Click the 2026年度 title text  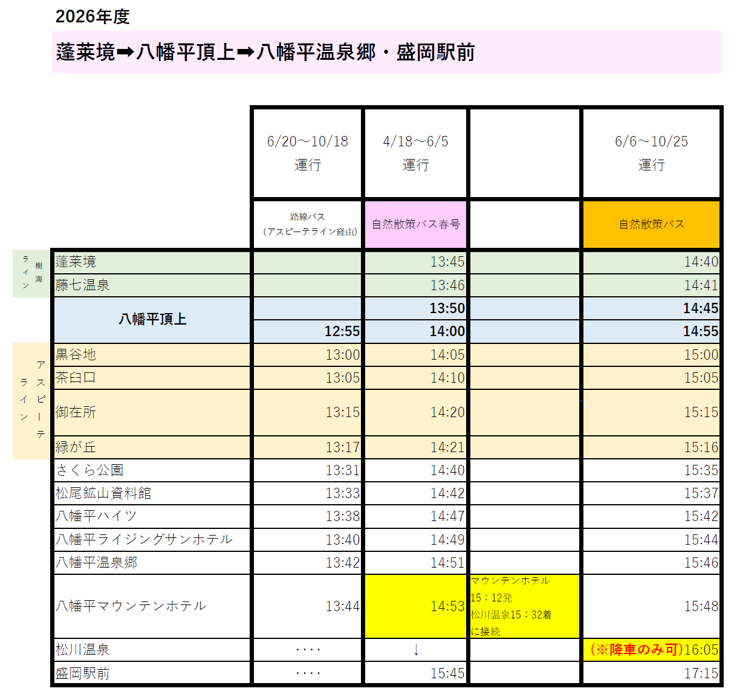tap(92, 17)
